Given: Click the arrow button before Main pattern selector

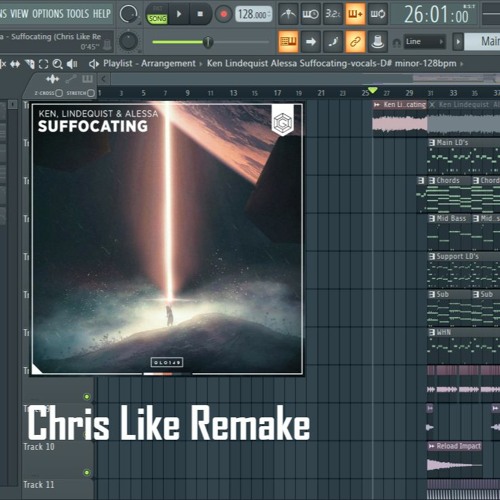Looking at the screenshot, I should tap(458, 42).
